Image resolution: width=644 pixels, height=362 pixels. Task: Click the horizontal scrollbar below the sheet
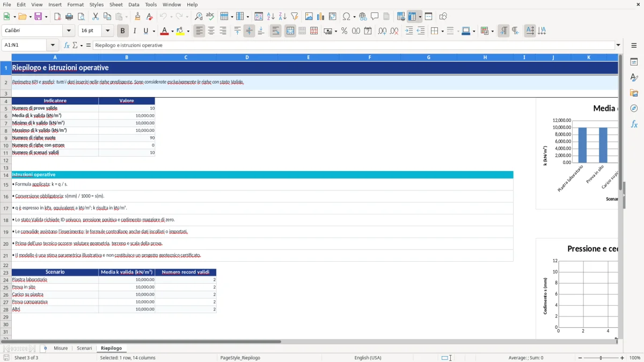pyautogui.click(x=141, y=342)
